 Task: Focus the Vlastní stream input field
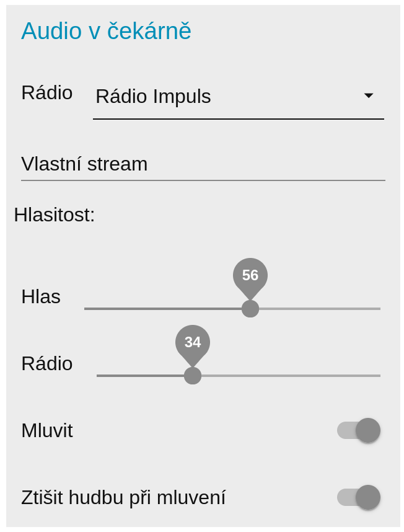point(203,164)
